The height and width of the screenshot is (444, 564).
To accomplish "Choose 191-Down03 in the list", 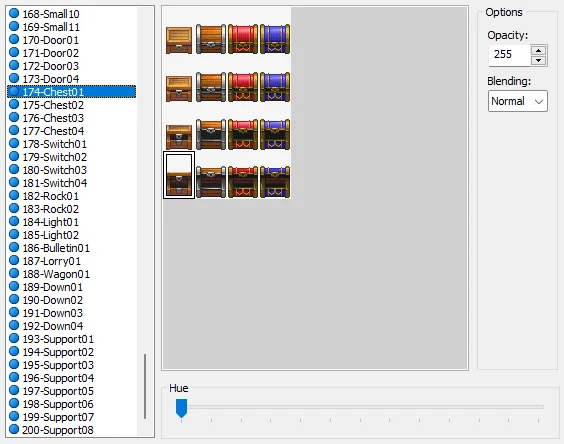I will (x=72, y=313).
